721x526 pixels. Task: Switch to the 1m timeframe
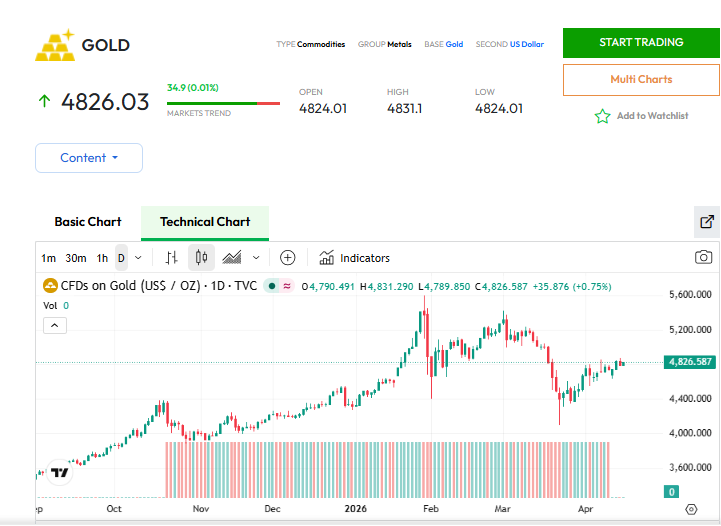pos(48,258)
